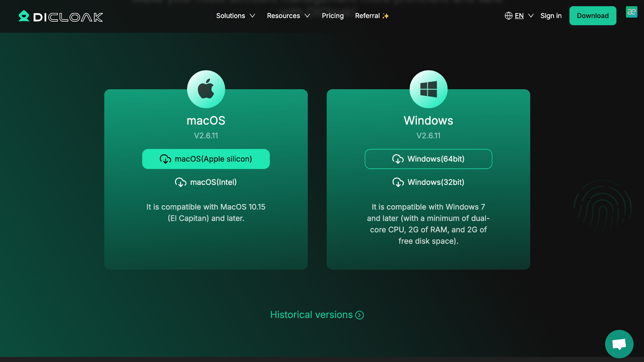
Task: Download Windows (32bit) version
Action: point(428,182)
